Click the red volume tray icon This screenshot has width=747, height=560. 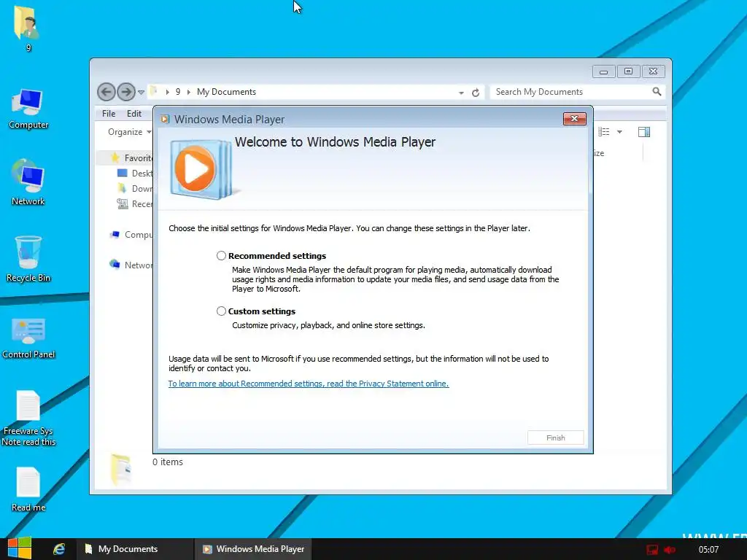[670, 550]
